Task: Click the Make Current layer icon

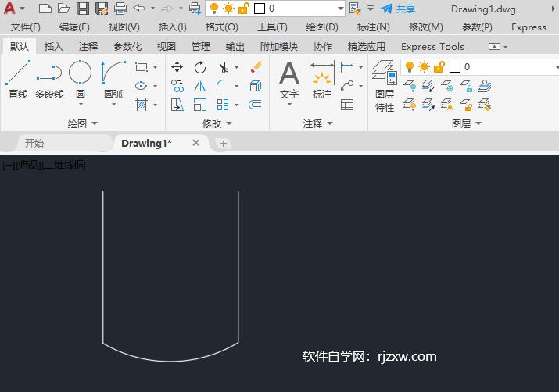Action: tap(485, 86)
